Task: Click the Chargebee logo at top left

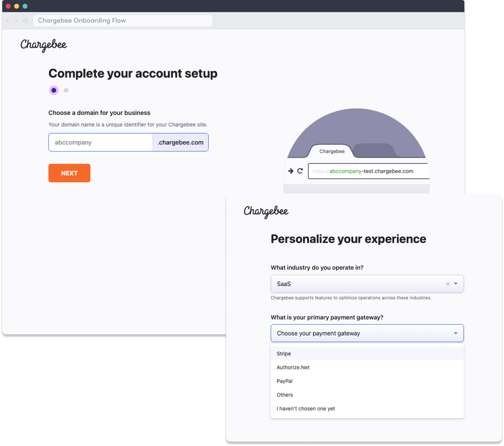Action: [43, 45]
